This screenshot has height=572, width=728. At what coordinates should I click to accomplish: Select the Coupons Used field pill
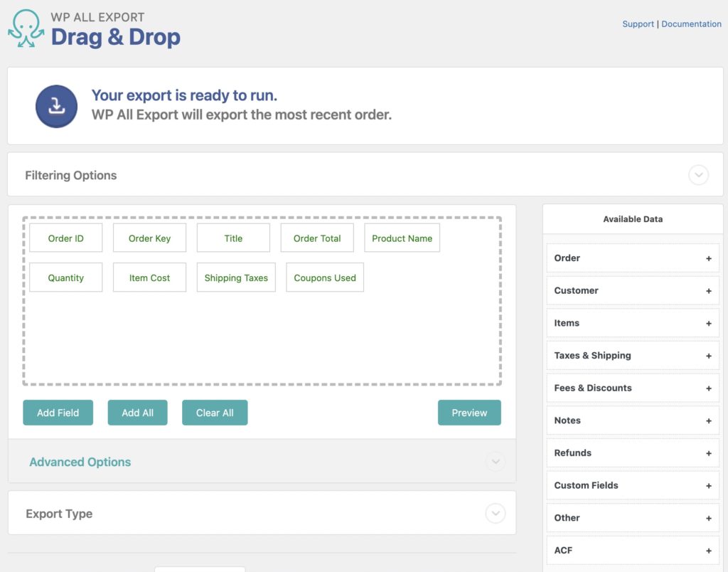point(324,277)
